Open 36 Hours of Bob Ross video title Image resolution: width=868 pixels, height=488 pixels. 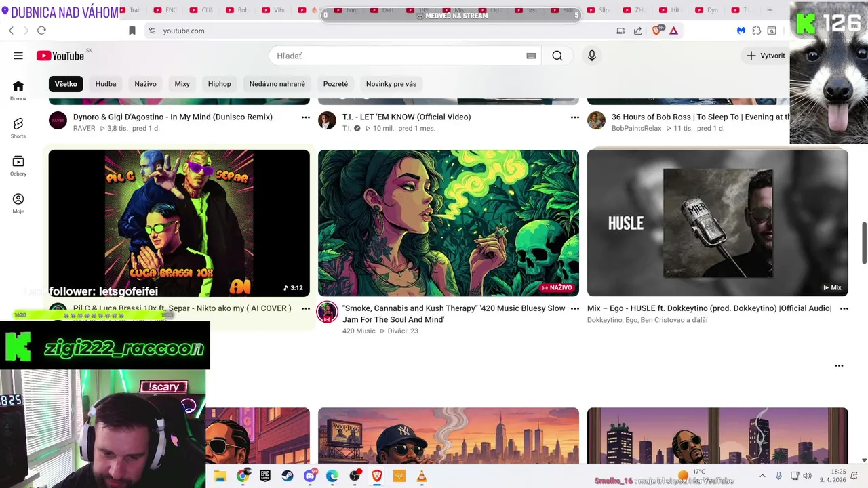[x=701, y=117]
